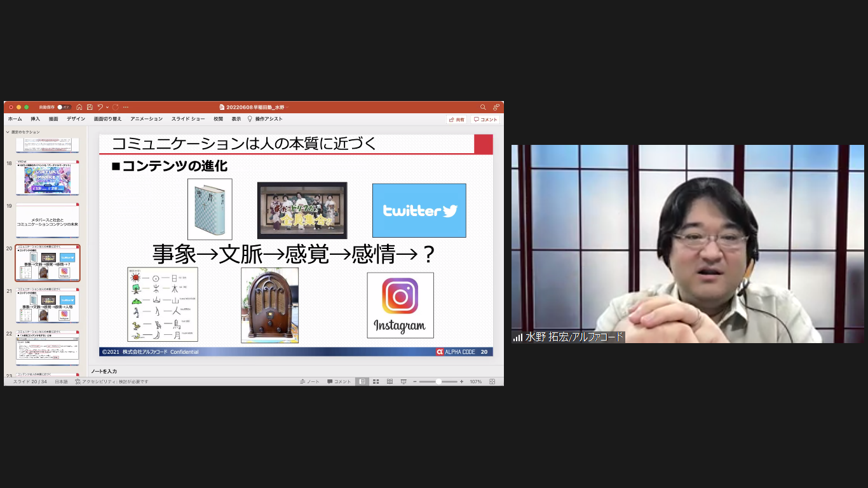Open the ホーム ribbon tab

coord(15,119)
